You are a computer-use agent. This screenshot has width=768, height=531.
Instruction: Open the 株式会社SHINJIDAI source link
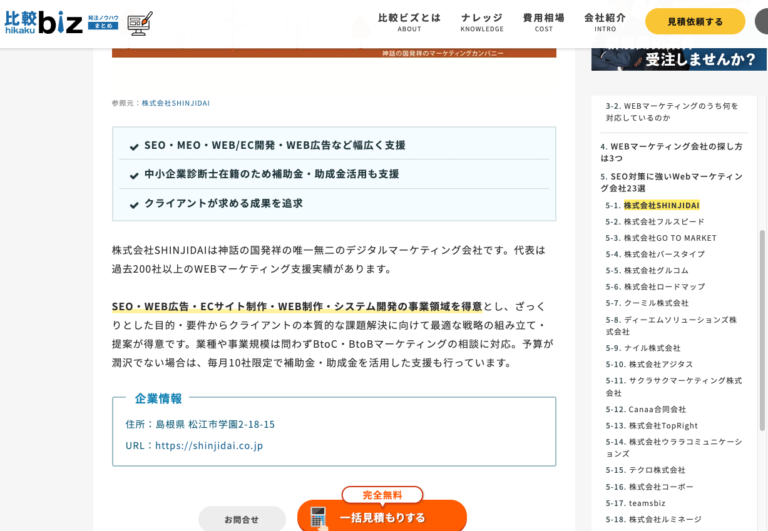176,103
